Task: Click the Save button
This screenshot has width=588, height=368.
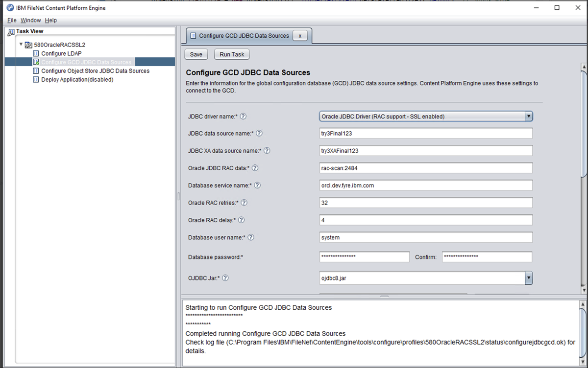Action: coord(196,54)
